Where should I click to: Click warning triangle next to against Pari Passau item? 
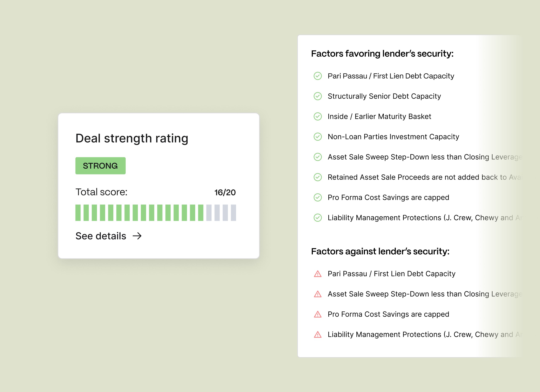318,274
